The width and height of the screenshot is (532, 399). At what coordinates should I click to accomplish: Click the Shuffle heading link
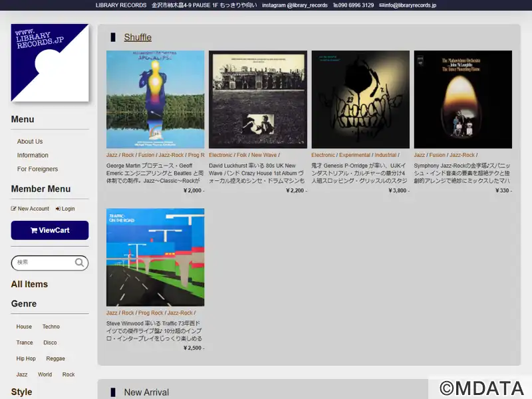coord(138,37)
